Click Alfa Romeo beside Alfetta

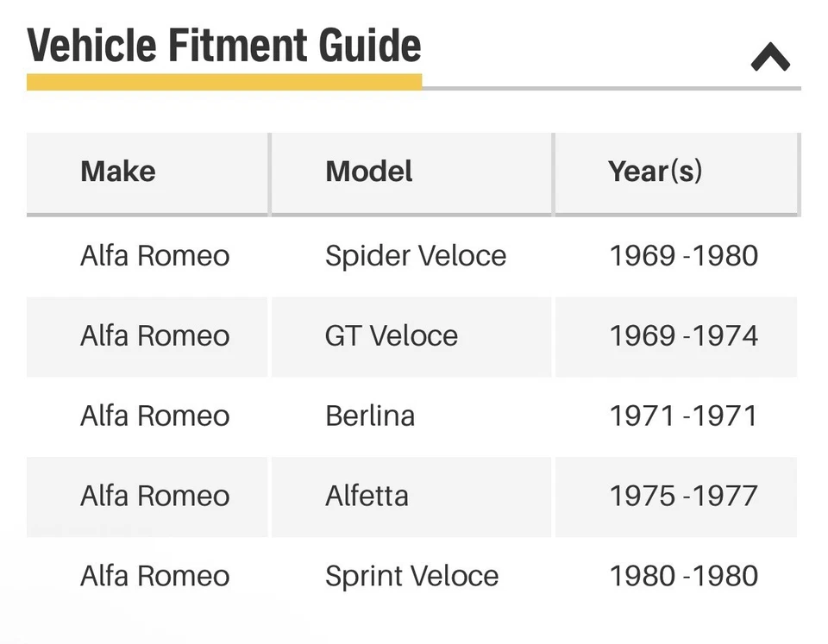coord(154,497)
